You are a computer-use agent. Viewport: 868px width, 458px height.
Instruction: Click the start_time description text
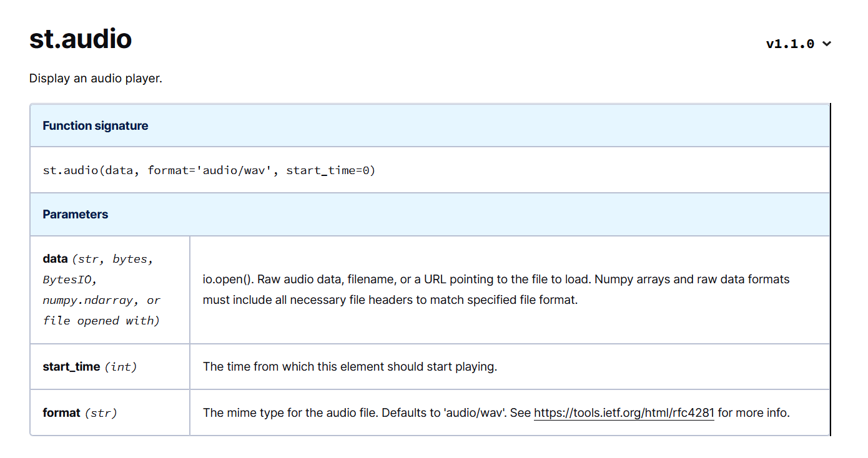349,366
